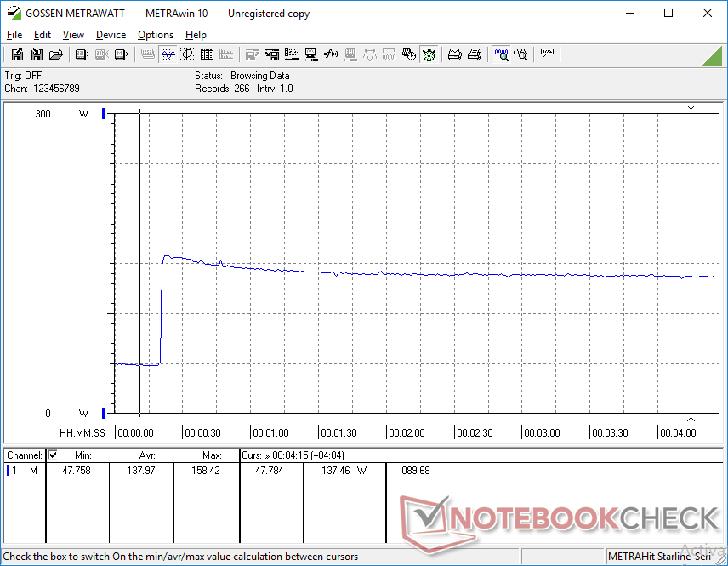Click the Avr value 137.97
Image resolution: width=728 pixels, height=566 pixels.
140,471
